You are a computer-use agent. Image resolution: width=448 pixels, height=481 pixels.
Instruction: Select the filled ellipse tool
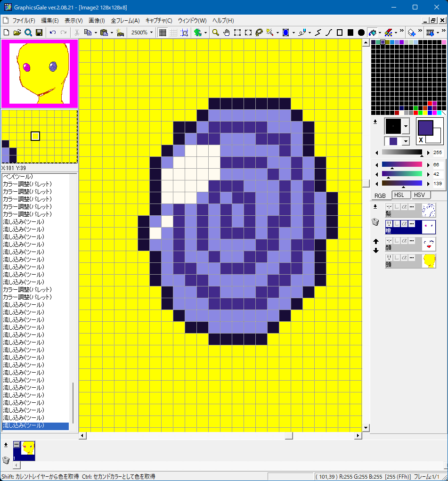[x=361, y=33]
